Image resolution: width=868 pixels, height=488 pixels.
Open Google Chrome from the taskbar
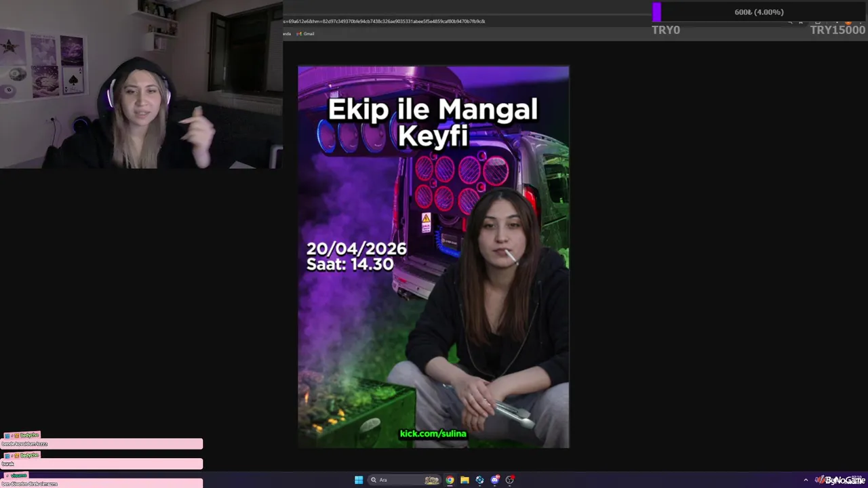click(450, 480)
